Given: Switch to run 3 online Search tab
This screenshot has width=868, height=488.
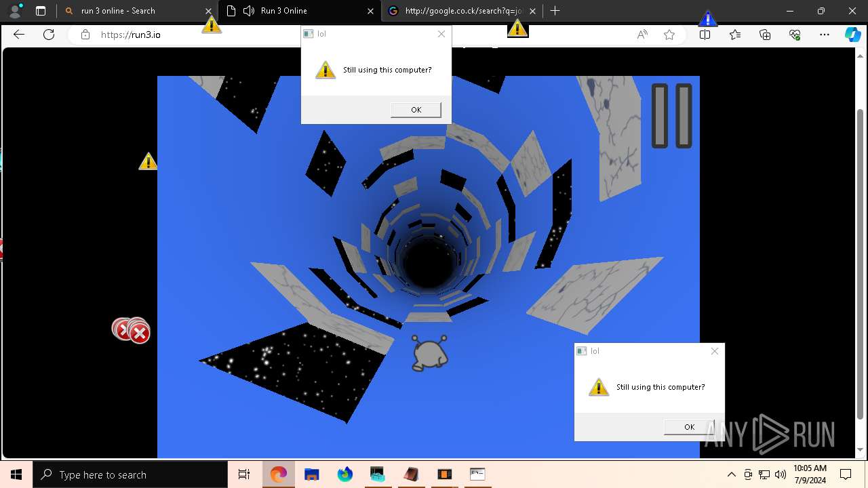Looking at the screenshot, I should click(x=136, y=11).
